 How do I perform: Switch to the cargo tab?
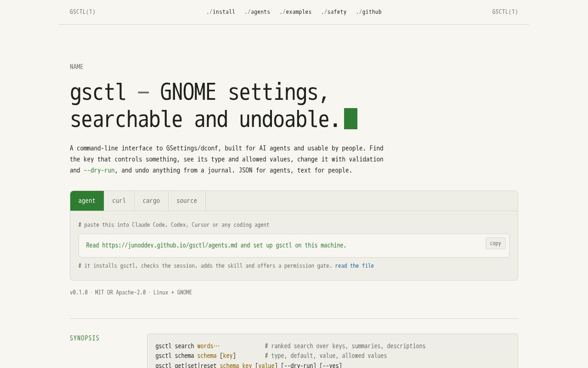click(x=151, y=201)
